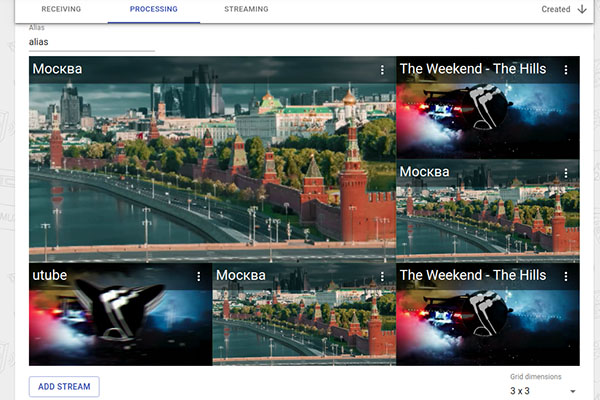The image size is (600, 400).
Task: Click the utube tile title
Action: [x=50, y=275]
